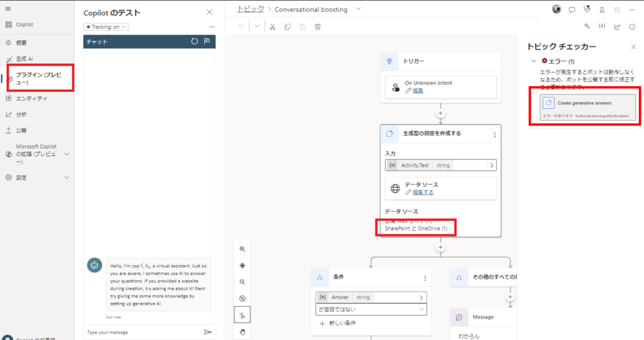Viewport: 644px width, 340px height.
Task: Open the が空白ではない operator dropdown
Action: tap(371, 309)
